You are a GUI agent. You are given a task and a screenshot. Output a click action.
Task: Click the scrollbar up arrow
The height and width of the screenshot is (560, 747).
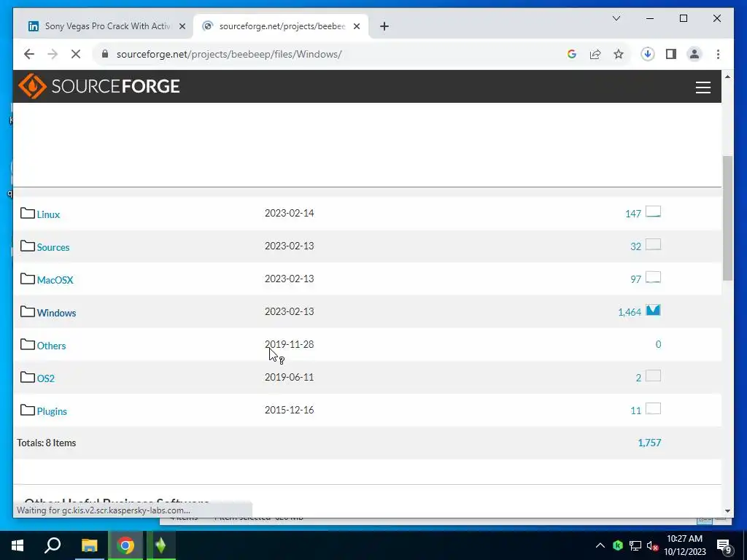[x=727, y=77]
